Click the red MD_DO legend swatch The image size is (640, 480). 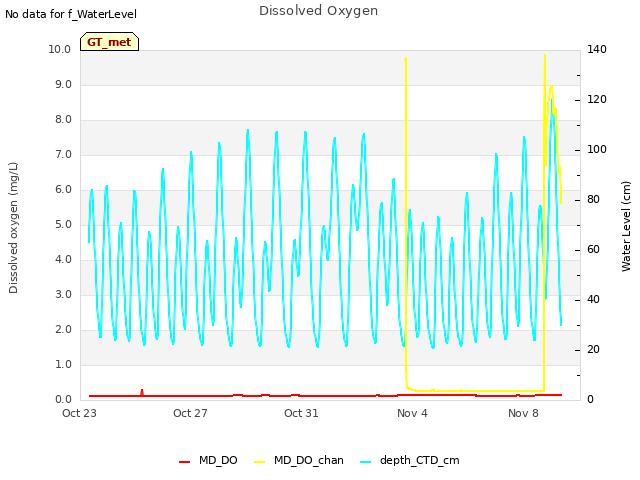(x=184, y=462)
